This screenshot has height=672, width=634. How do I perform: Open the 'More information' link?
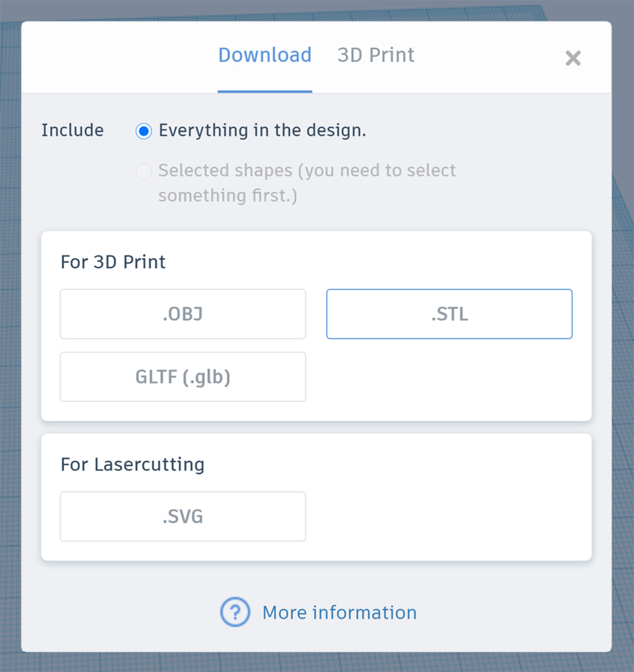click(339, 613)
